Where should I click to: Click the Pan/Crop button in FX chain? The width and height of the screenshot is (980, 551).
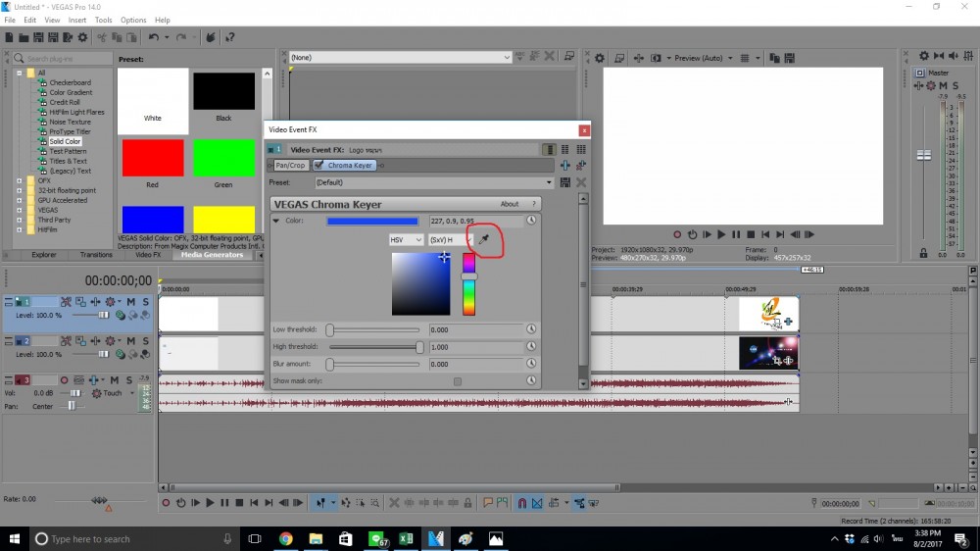click(291, 165)
